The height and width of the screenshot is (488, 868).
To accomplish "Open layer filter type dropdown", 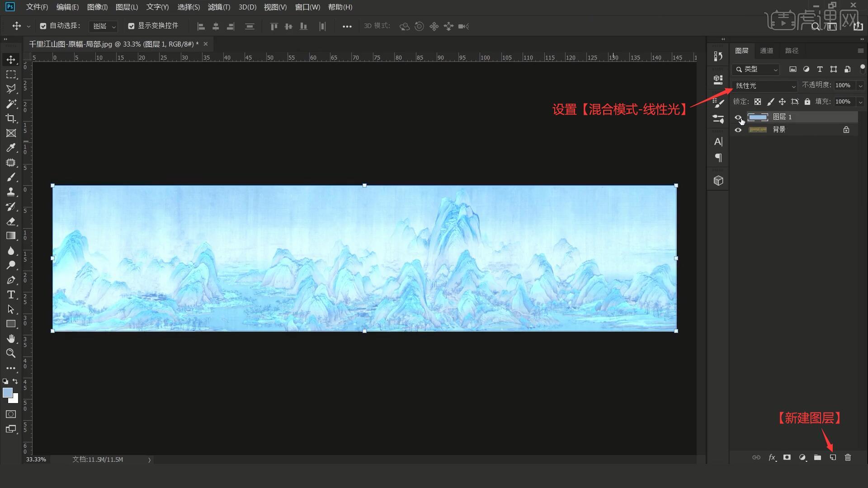I will coord(756,69).
